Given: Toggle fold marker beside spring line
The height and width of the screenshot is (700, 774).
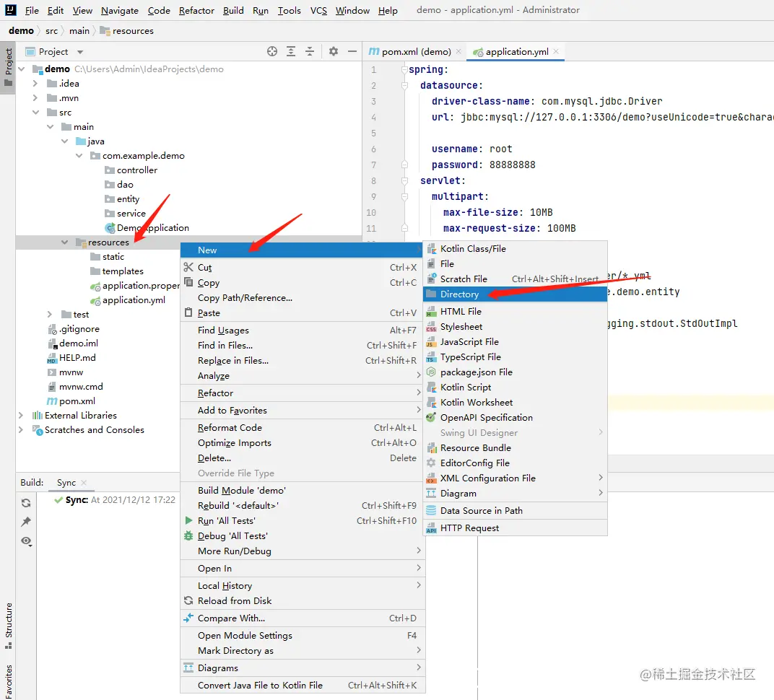Looking at the screenshot, I should (404, 69).
